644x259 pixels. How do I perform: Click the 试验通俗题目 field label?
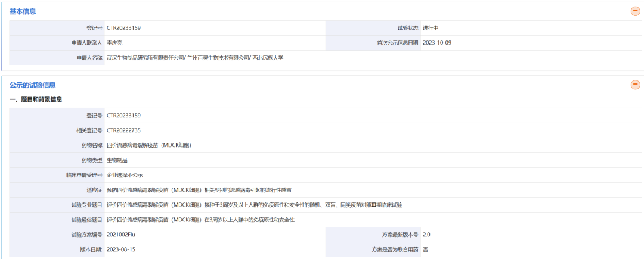pos(86,220)
